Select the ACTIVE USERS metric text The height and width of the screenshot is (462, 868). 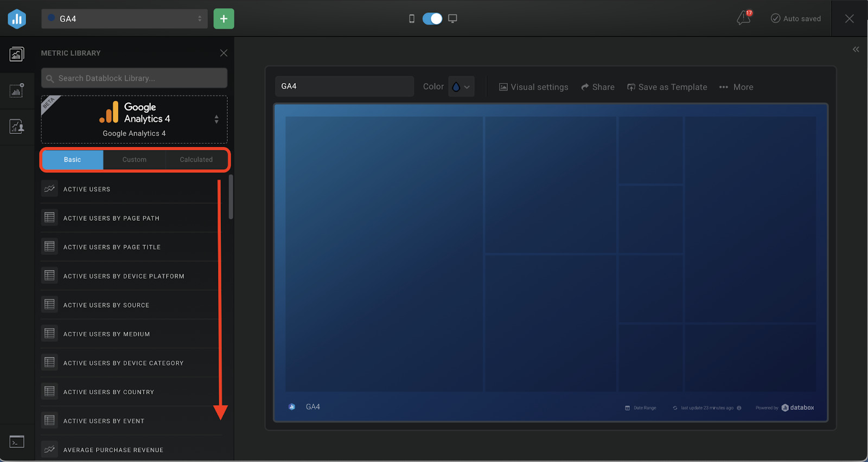coord(87,189)
